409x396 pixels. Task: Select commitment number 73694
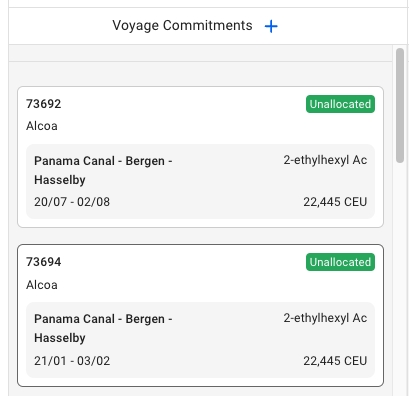(44, 262)
